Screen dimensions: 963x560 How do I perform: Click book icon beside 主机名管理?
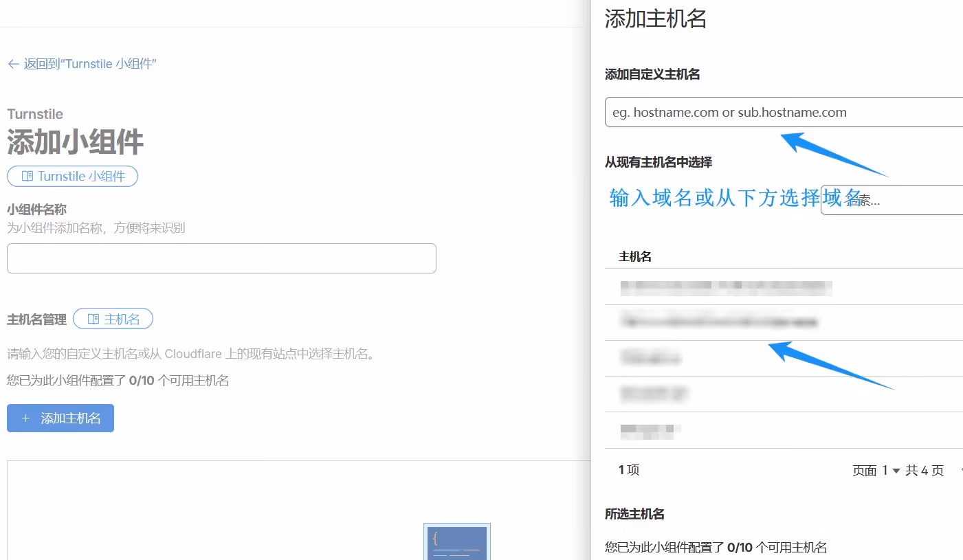(93, 320)
